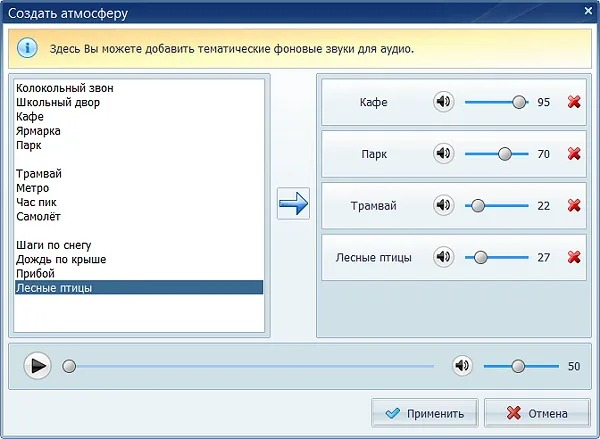This screenshot has width=600, height=439.
Task: Remove Кафе with its red cross
Action: (x=574, y=102)
